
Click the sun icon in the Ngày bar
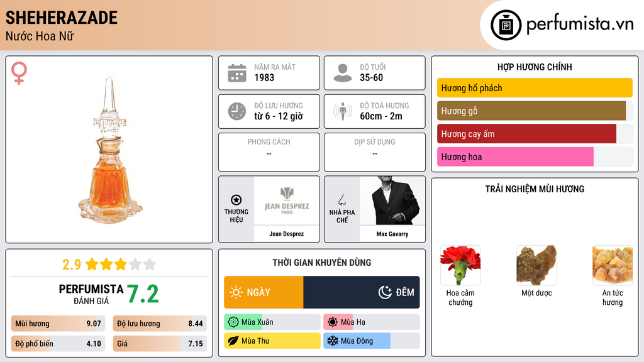pyautogui.click(x=236, y=292)
